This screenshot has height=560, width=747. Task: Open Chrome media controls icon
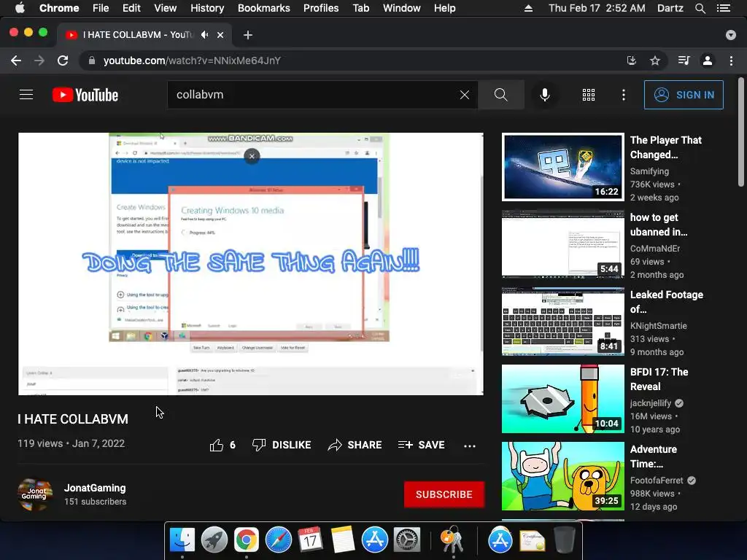[x=684, y=61]
